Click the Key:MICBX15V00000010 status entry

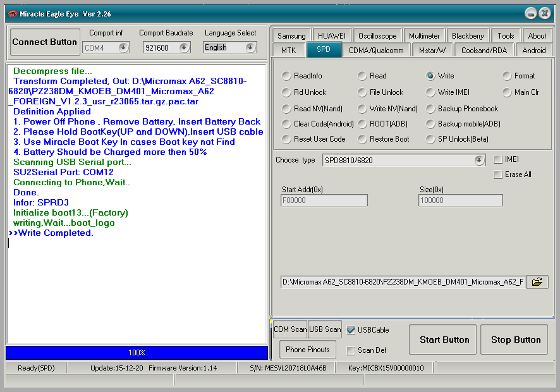[x=386, y=368]
